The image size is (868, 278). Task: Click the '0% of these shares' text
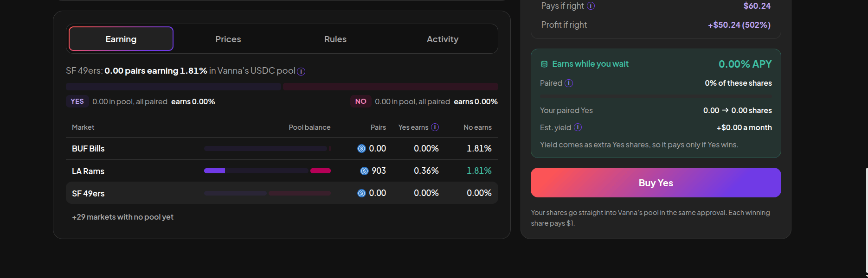coord(738,83)
